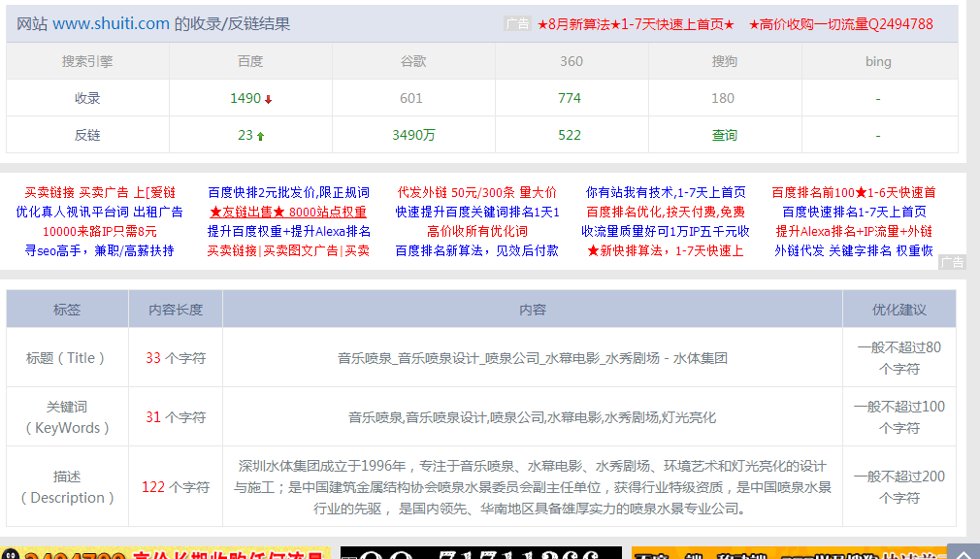Click the red down arrow beside 1490
This screenshot has height=559, width=980.
click(269, 99)
